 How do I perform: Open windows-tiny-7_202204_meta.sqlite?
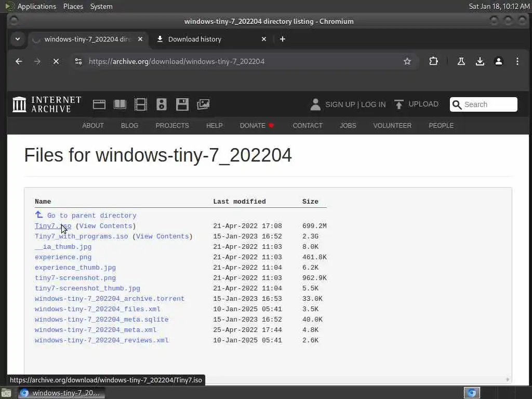click(102, 320)
